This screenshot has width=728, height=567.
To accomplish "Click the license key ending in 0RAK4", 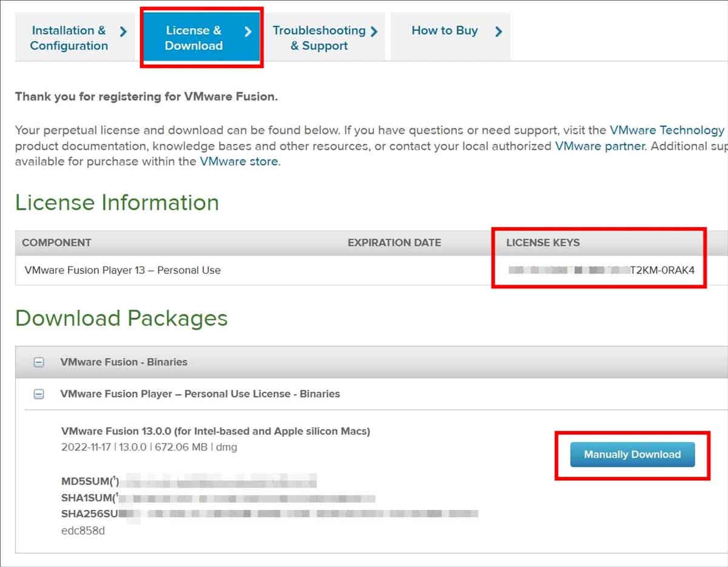I will 662,270.
